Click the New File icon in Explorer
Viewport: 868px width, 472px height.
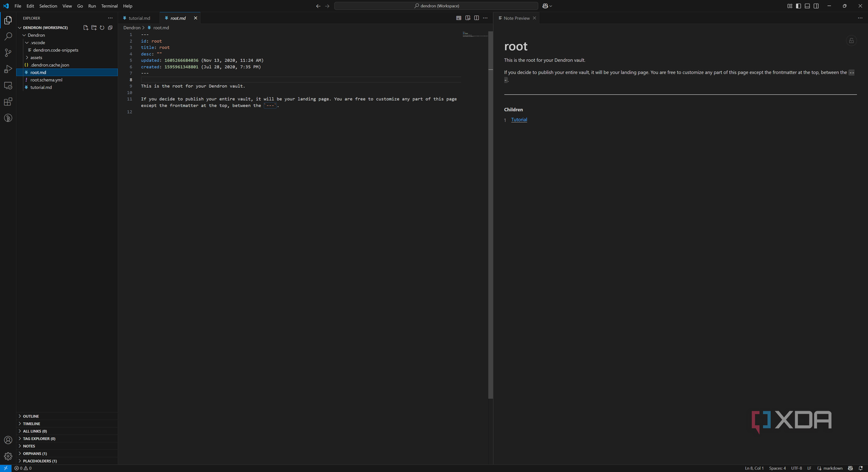86,28
